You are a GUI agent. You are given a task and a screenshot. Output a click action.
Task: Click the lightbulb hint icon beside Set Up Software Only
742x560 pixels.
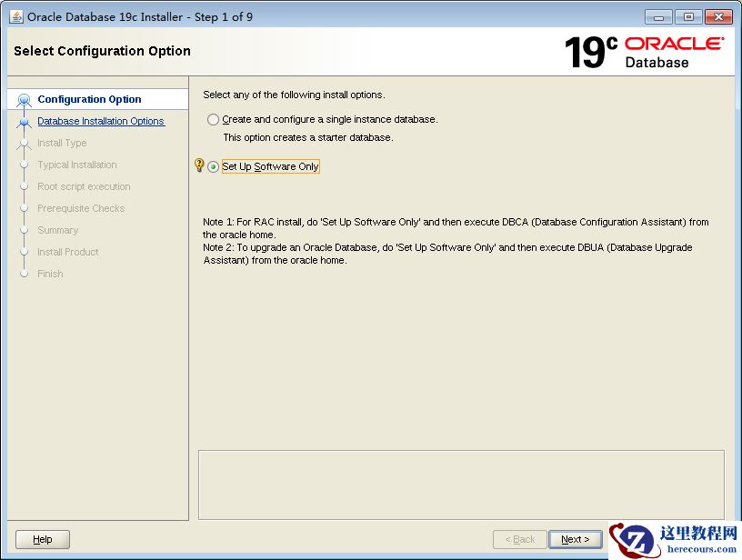(199, 165)
